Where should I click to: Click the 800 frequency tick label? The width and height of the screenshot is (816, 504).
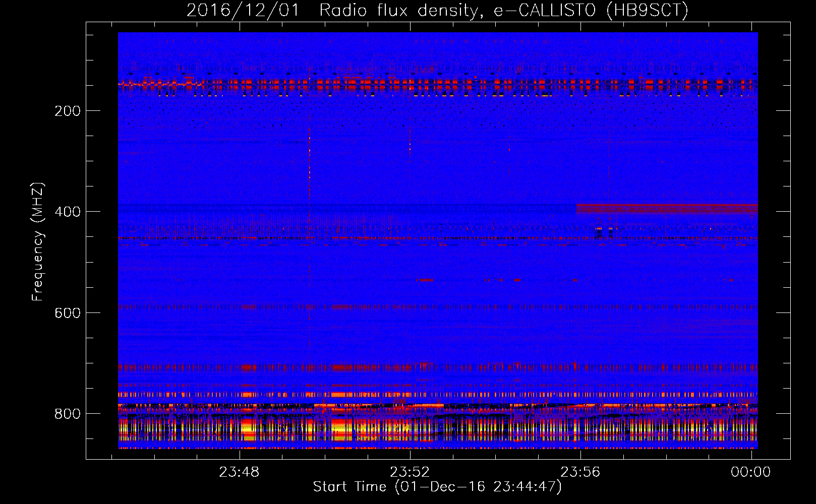click(x=68, y=414)
